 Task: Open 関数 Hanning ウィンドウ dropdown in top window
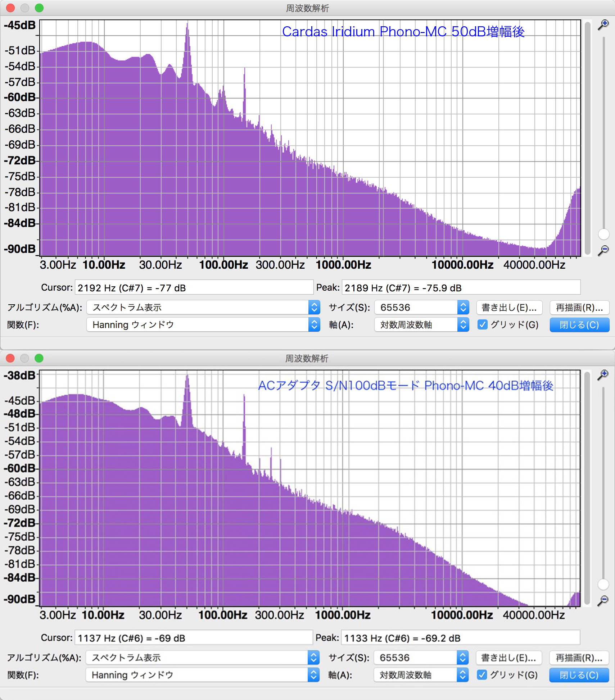pos(203,325)
